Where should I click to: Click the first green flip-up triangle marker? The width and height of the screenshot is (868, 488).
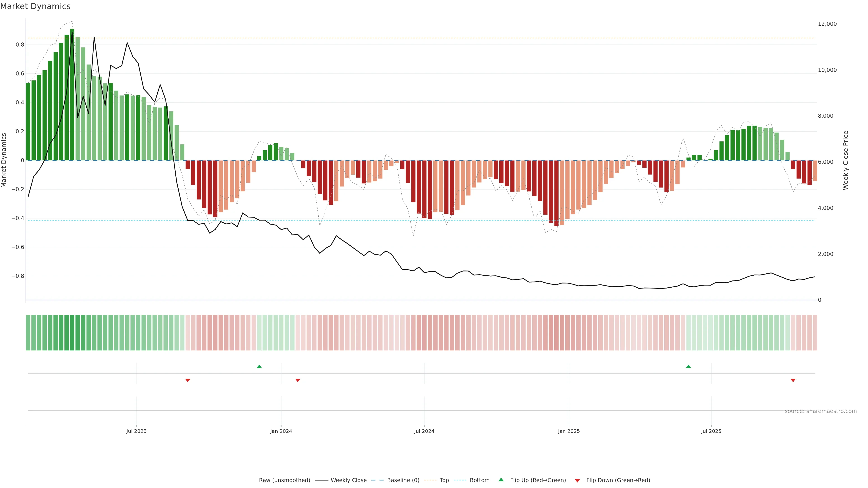tap(259, 366)
